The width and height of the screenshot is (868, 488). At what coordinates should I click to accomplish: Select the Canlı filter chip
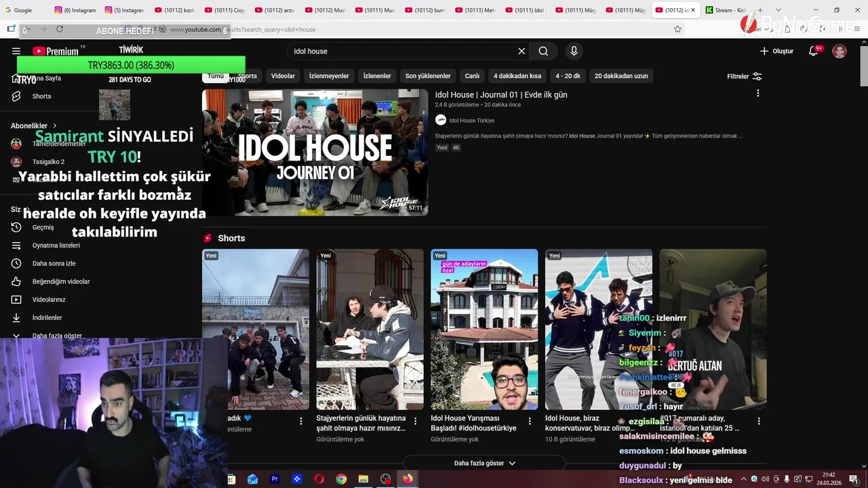coord(472,76)
